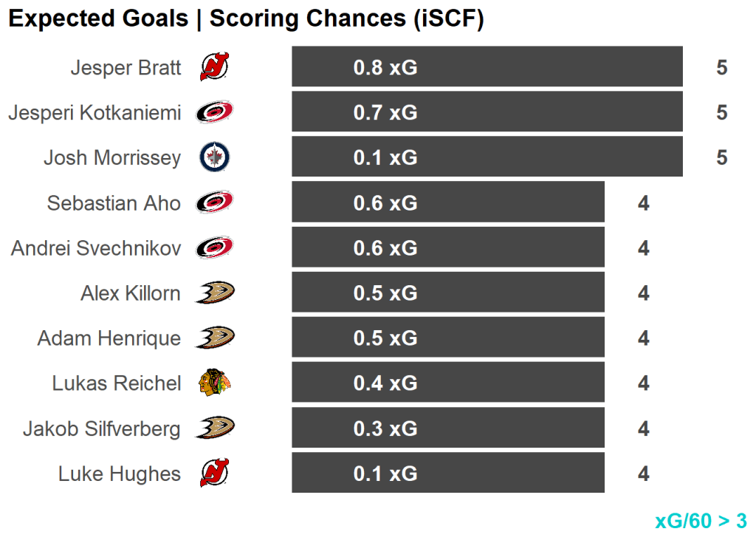
Task: Click the Devils logo beside Jesper Bratt
Action: click(x=214, y=67)
